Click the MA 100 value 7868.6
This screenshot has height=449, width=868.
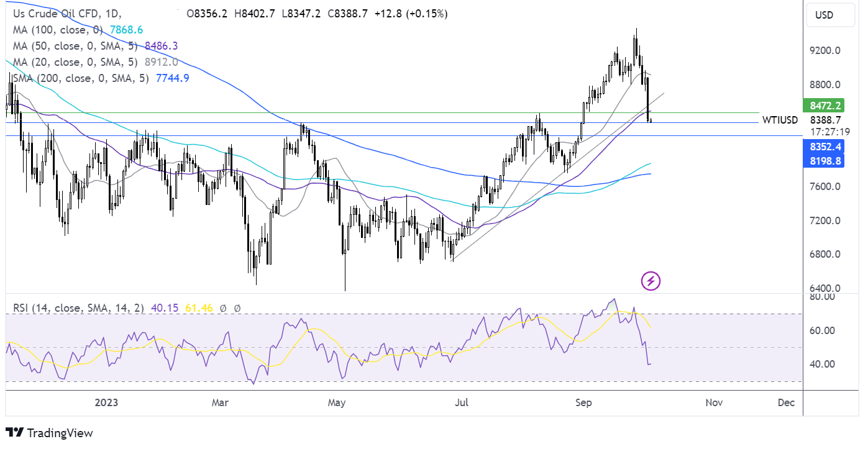(x=127, y=30)
